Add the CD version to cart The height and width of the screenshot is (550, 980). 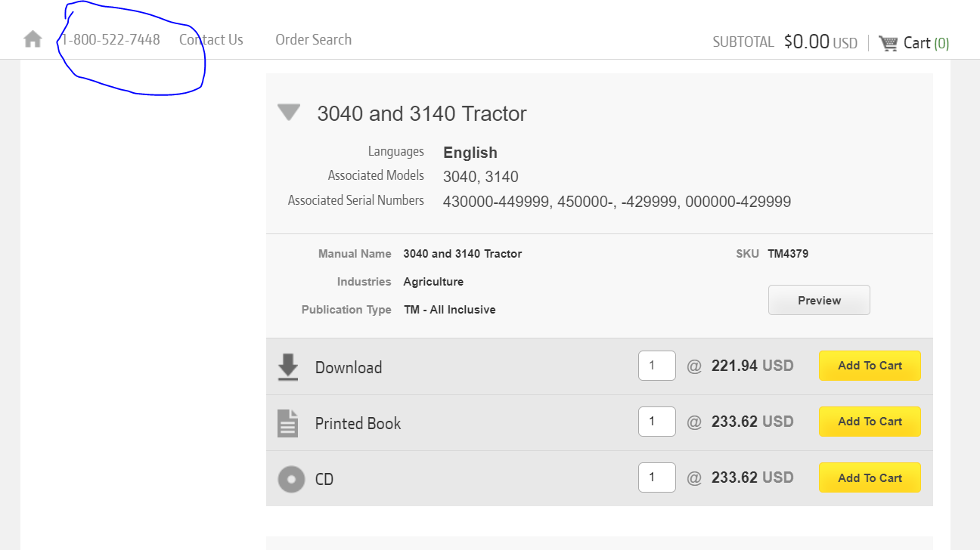click(x=870, y=477)
